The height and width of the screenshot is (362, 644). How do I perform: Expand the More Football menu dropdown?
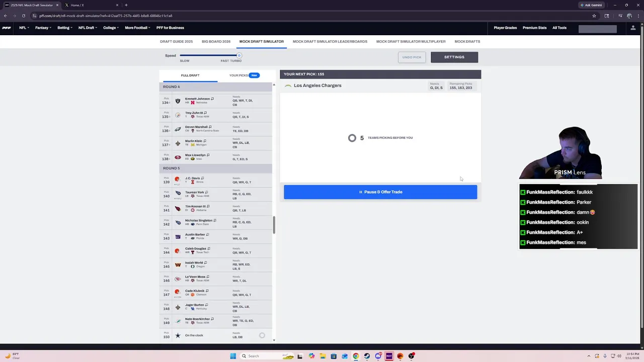(x=138, y=28)
